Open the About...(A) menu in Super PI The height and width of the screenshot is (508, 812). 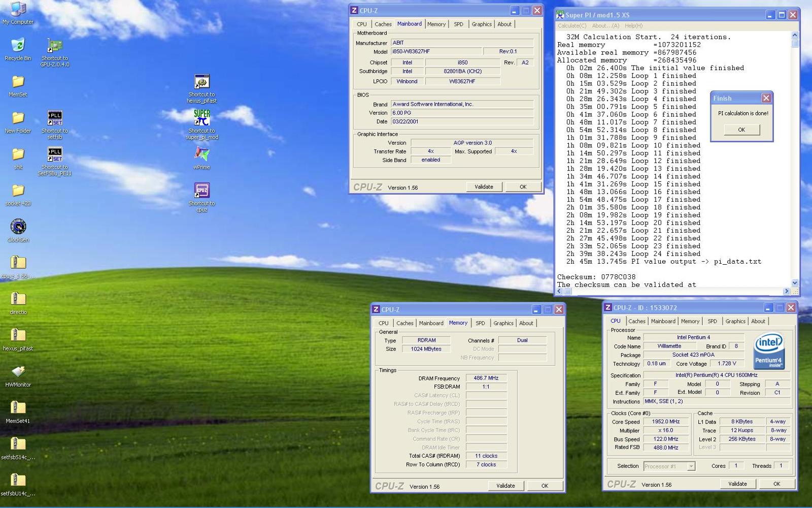click(x=605, y=25)
